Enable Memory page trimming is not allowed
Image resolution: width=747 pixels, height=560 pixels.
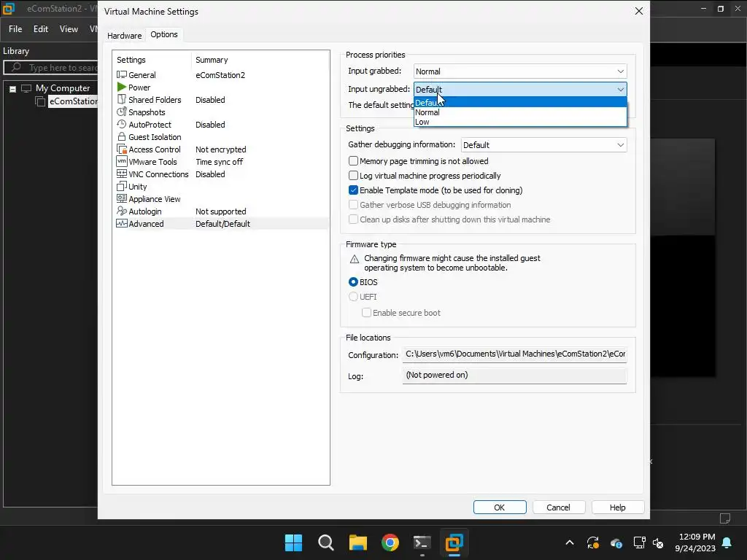click(354, 161)
